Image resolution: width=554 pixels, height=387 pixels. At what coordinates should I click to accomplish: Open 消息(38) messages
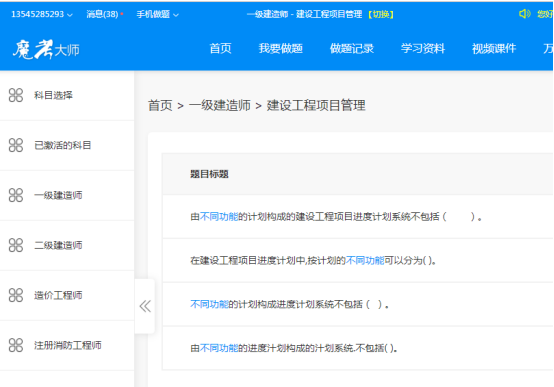click(105, 14)
